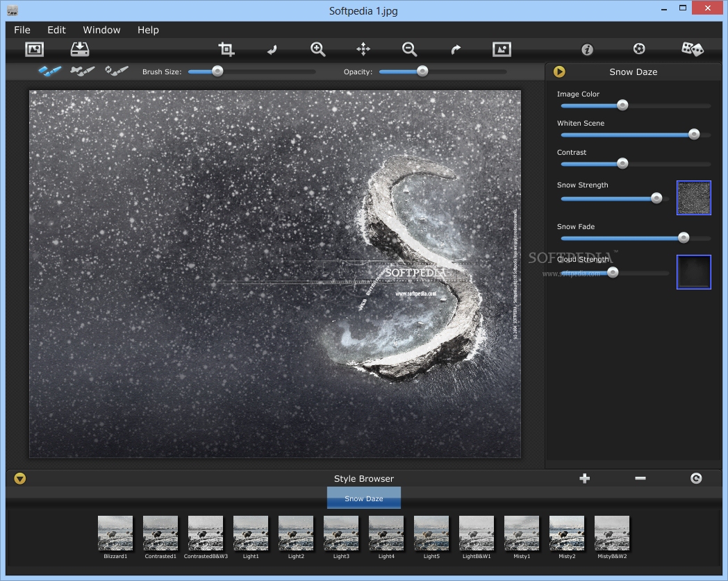Click the zoom out magnifier
This screenshot has height=581, width=728.
[410, 49]
